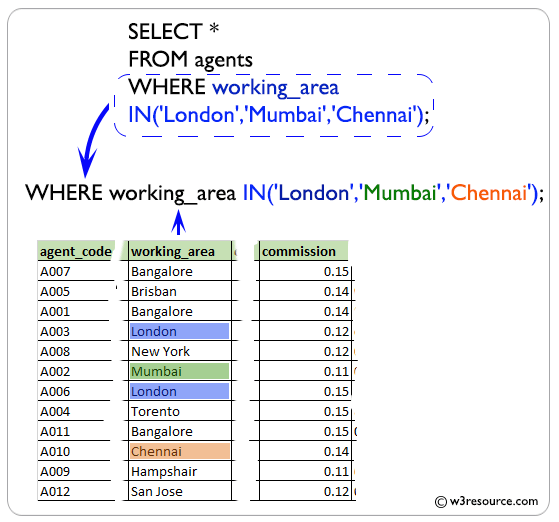The image size is (559, 522).
Task: Click the San Jose working area cell
Action: coord(180,491)
